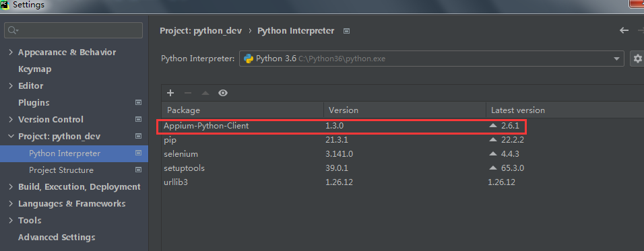The height and width of the screenshot is (251, 644).
Task: Click version 3.141.0 of selenium
Action: [340, 154]
